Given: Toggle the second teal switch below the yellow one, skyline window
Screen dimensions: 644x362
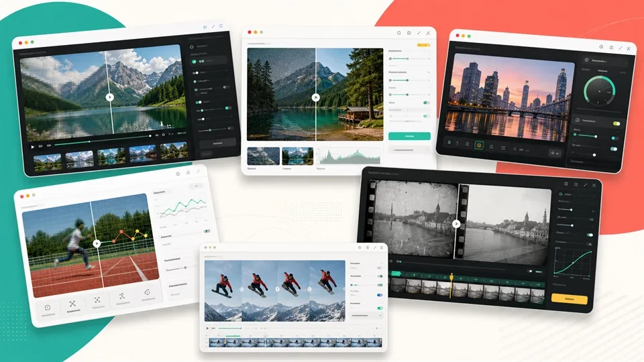Looking at the screenshot, I should 613,149.
